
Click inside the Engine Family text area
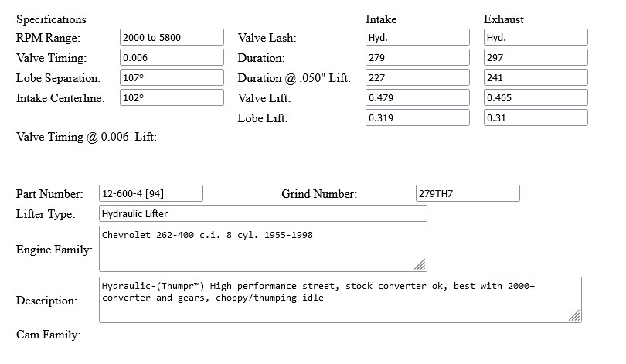coord(263,249)
